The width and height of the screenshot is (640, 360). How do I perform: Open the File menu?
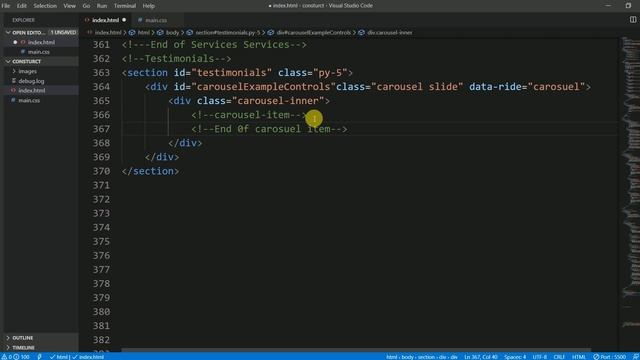pos(6,6)
